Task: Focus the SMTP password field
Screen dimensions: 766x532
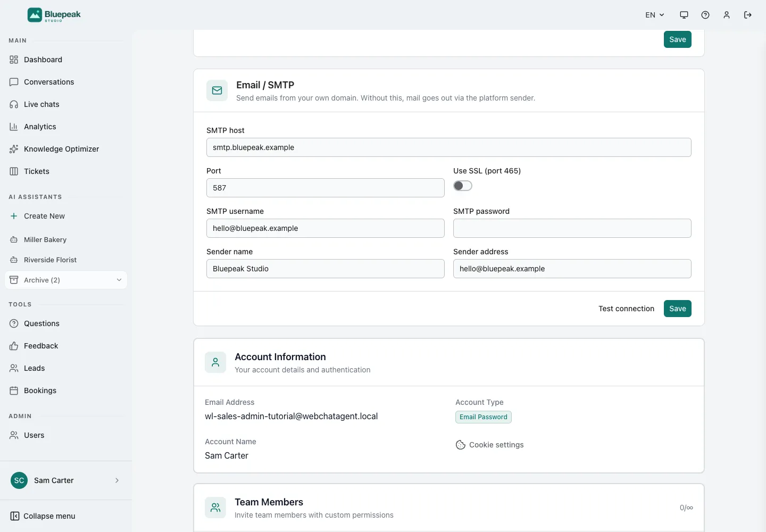Action: 572,228
